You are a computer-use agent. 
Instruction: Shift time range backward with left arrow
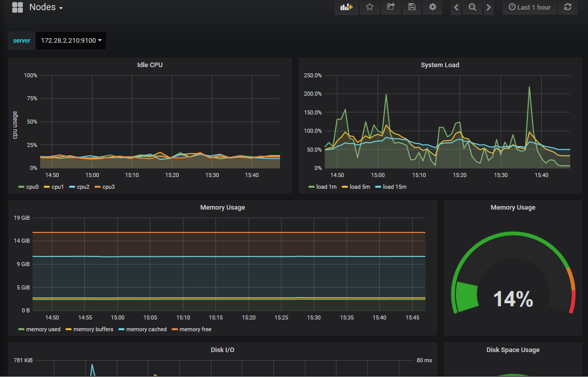point(456,8)
